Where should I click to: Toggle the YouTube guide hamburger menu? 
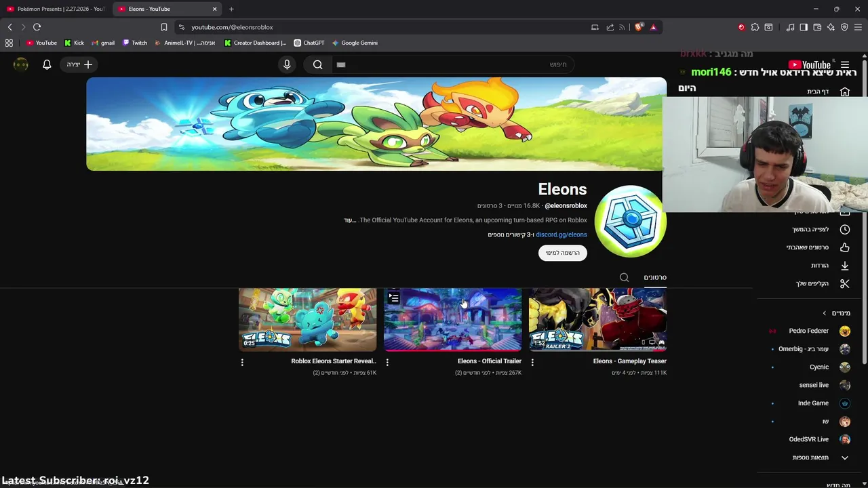[845, 64]
